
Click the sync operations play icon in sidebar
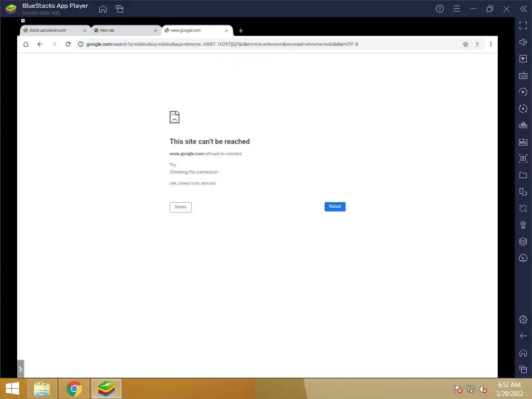pyautogui.click(x=523, y=92)
